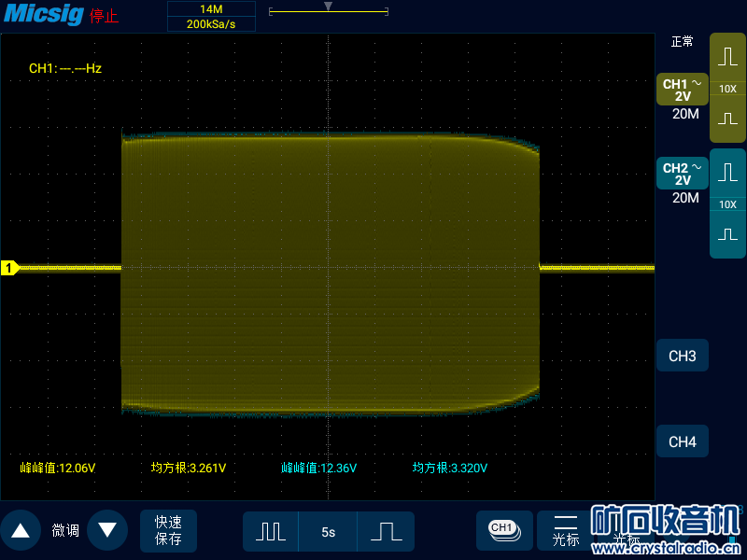This screenshot has height=560, width=747.
Task: Open the 14M memory depth setting
Action: (212, 8)
